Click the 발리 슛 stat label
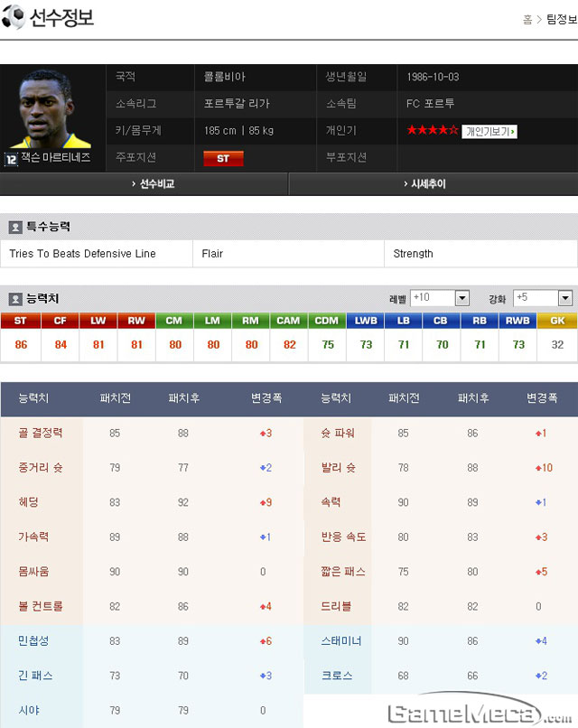Image resolution: width=578 pixels, height=728 pixels. [339, 468]
